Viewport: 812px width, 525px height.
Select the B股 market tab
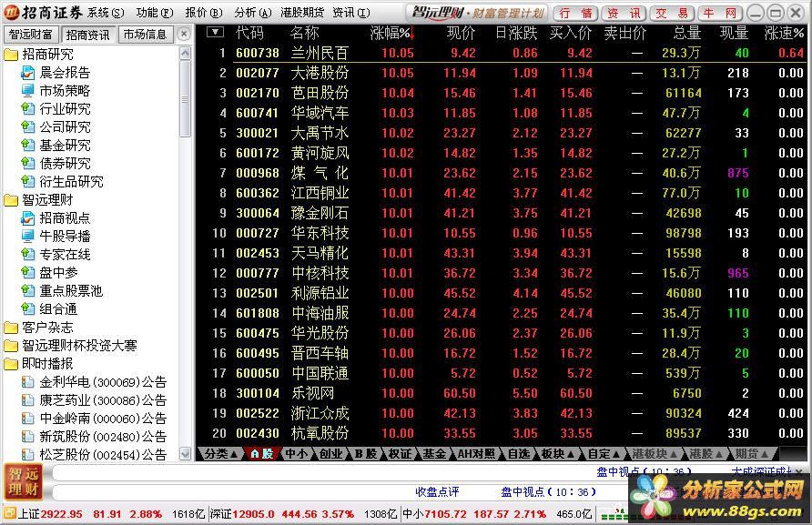(366, 453)
